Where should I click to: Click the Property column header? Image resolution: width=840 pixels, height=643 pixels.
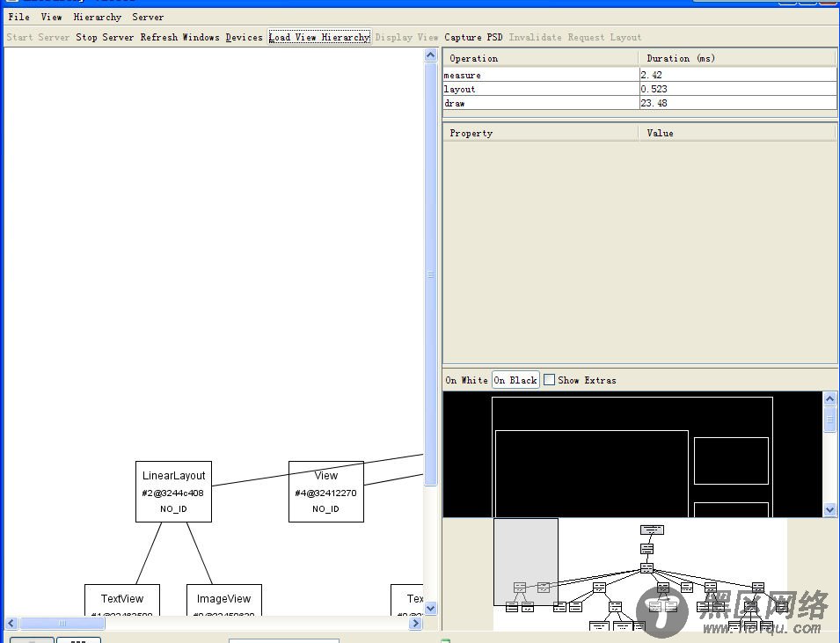point(541,133)
